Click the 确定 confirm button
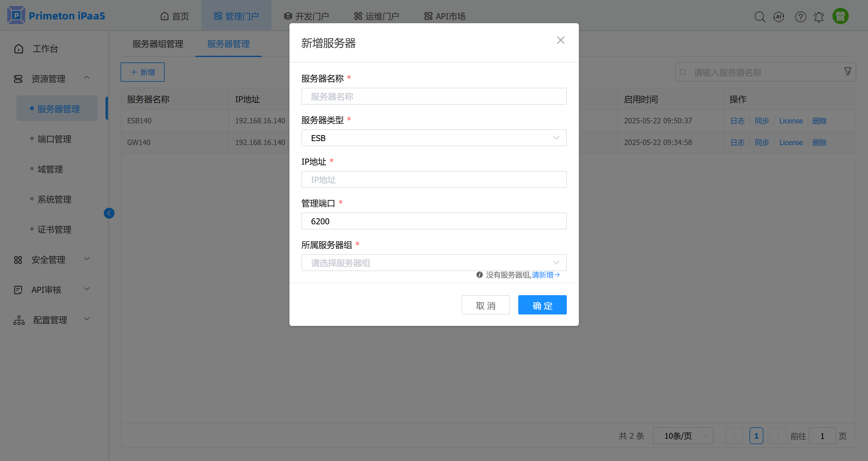The height and width of the screenshot is (461, 868). (542, 305)
